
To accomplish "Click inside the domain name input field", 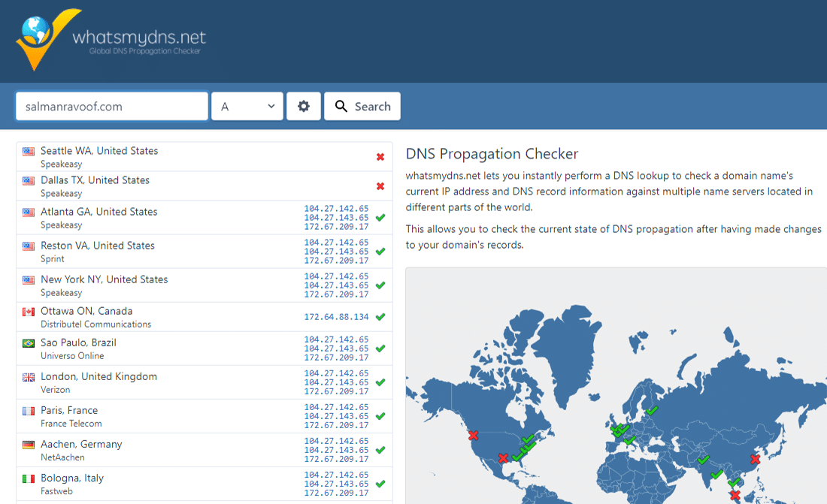I will click(x=111, y=106).
